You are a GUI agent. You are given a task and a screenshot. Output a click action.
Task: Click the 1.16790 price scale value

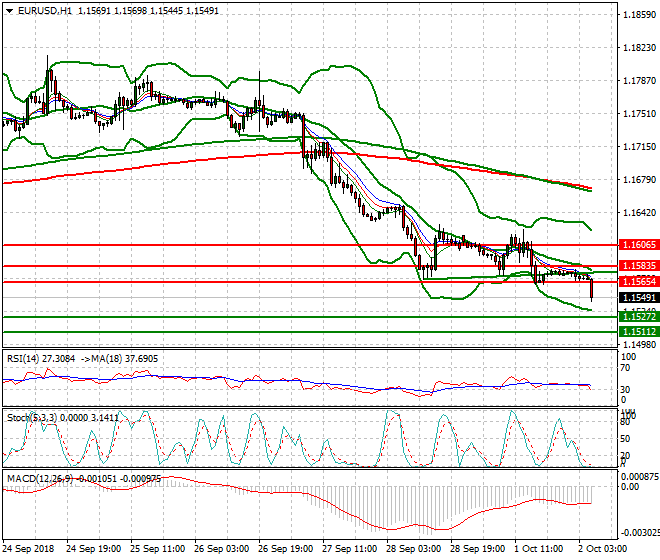tap(639, 179)
